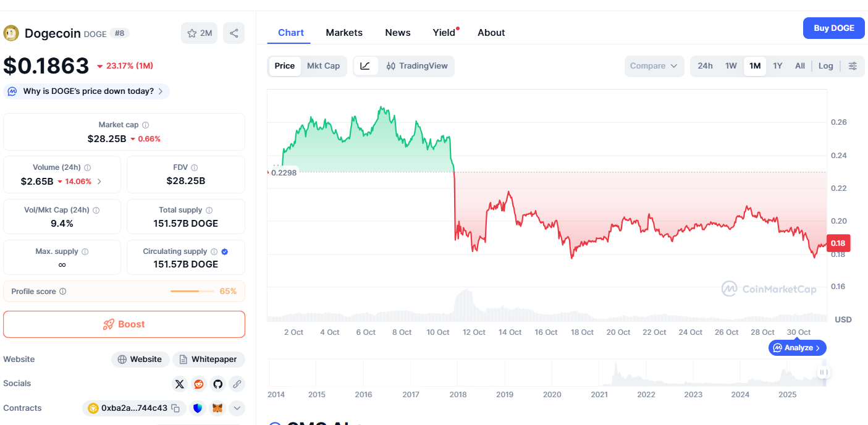Select the 1Y time range

[777, 66]
